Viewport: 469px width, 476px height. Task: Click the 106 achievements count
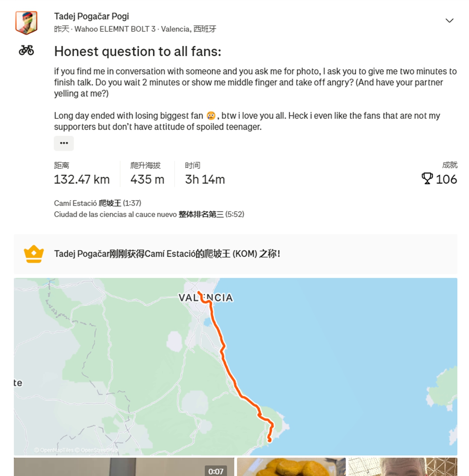446,179
